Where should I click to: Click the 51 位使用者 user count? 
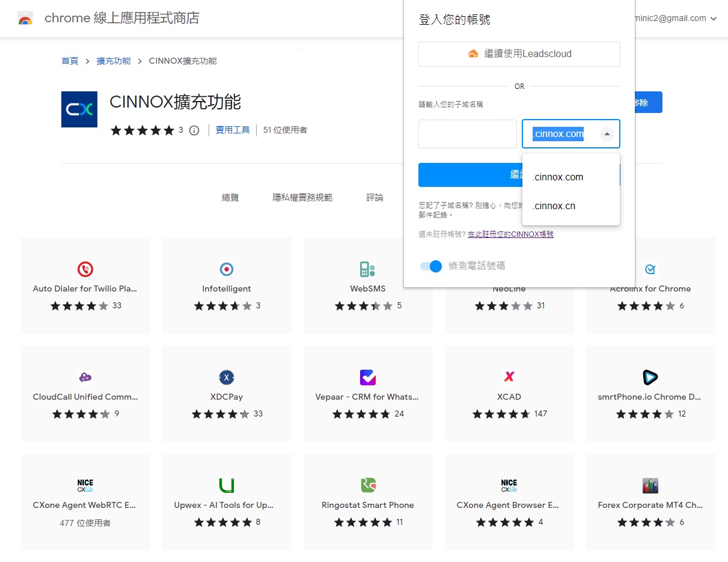(x=285, y=130)
